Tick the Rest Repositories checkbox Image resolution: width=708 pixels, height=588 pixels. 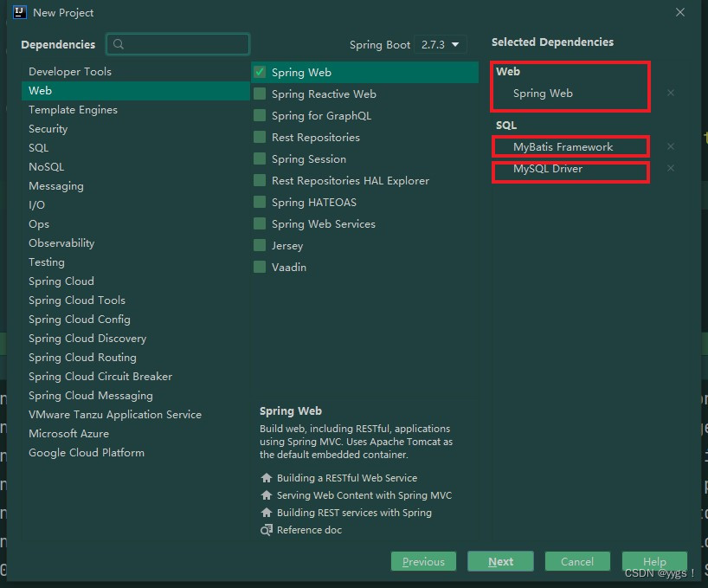260,138
